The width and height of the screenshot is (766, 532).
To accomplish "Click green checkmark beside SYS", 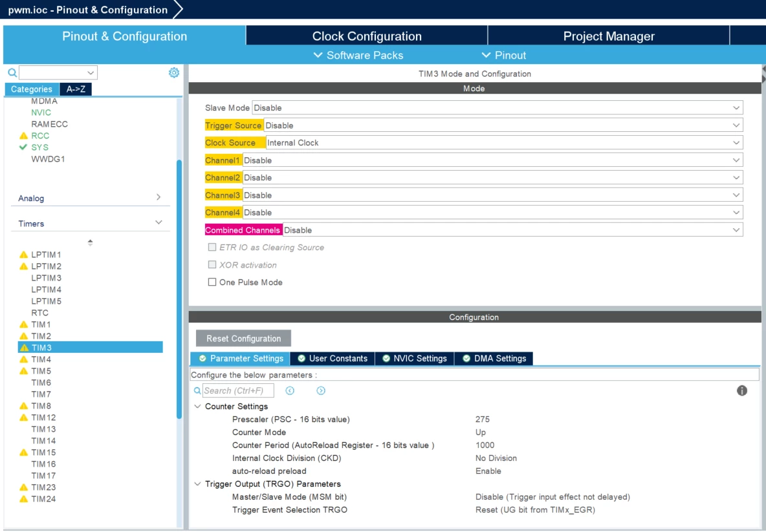I will (23, 147).
